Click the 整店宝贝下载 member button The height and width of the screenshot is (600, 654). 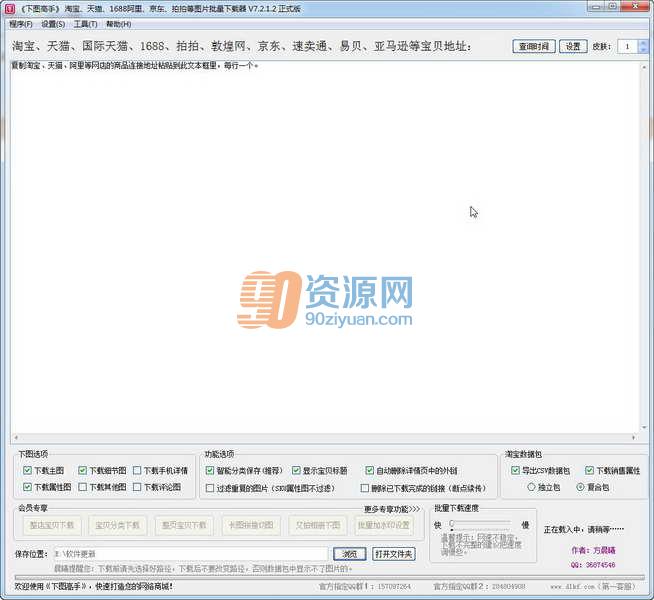52,525
